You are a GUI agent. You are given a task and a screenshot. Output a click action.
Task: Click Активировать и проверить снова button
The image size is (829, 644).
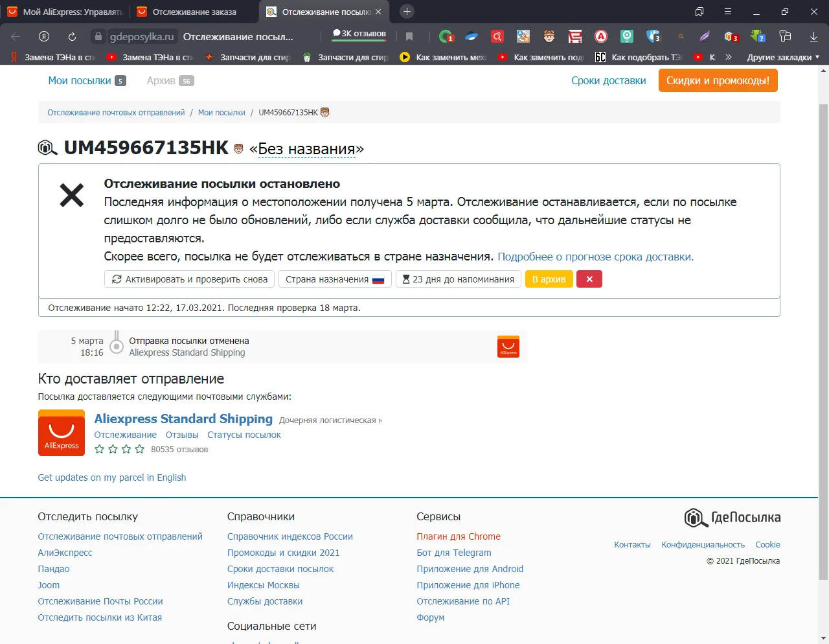pos(189,279)
